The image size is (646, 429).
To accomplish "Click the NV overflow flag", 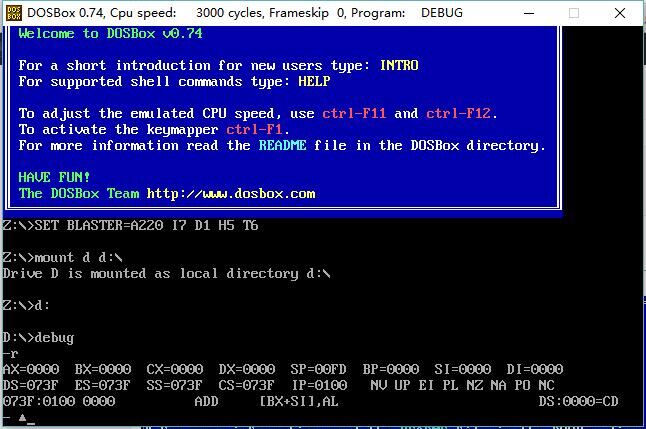I will tap(378, 385).
